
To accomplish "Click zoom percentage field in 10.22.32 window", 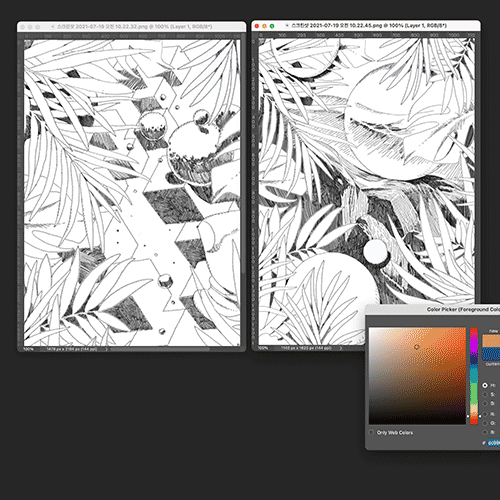I will (x=29, y=349).
